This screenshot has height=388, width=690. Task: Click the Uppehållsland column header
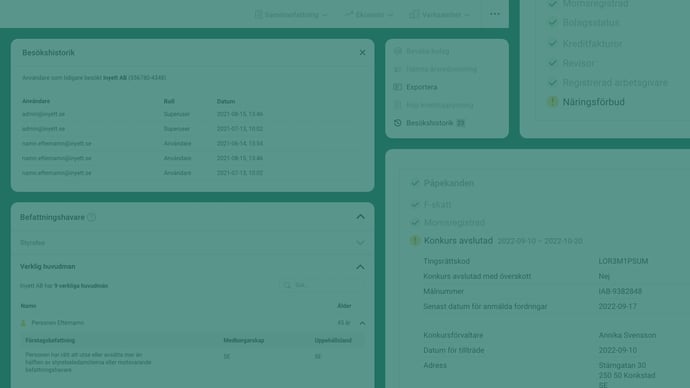[333, 340]
